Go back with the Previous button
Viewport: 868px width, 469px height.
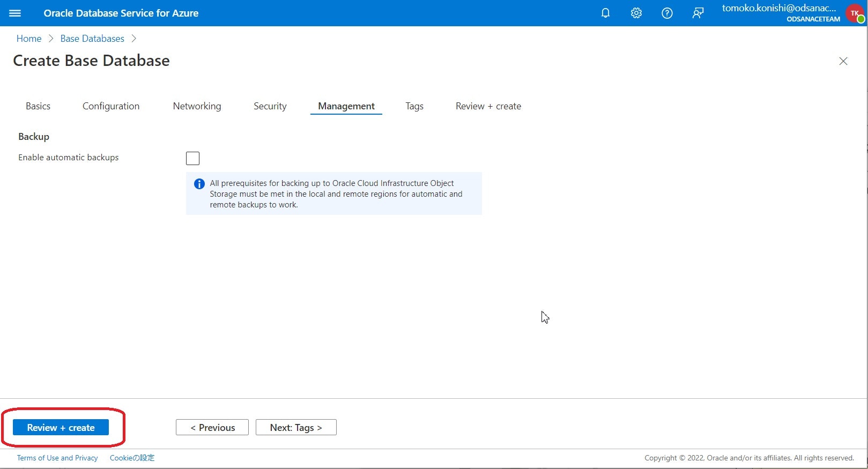(x=212, y=427)
